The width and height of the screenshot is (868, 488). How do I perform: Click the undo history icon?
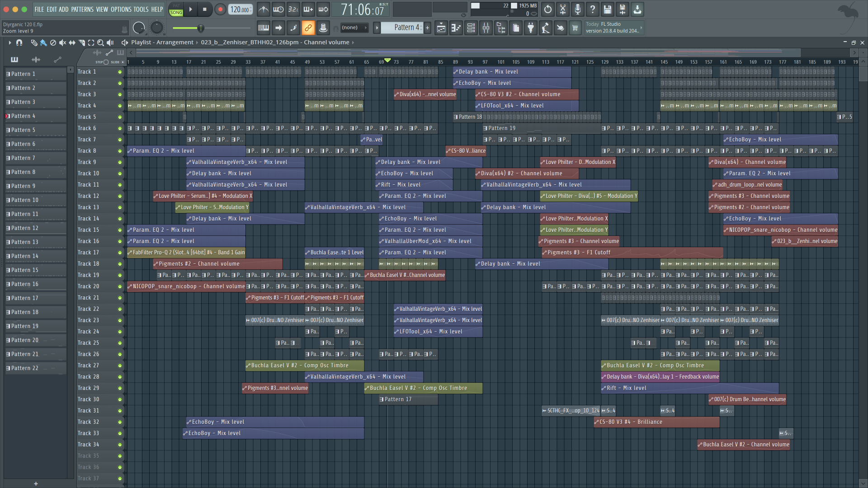(x=548, y=9)
